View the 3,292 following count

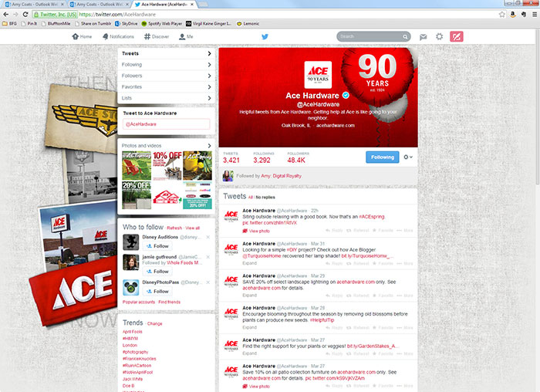[263, 157]
